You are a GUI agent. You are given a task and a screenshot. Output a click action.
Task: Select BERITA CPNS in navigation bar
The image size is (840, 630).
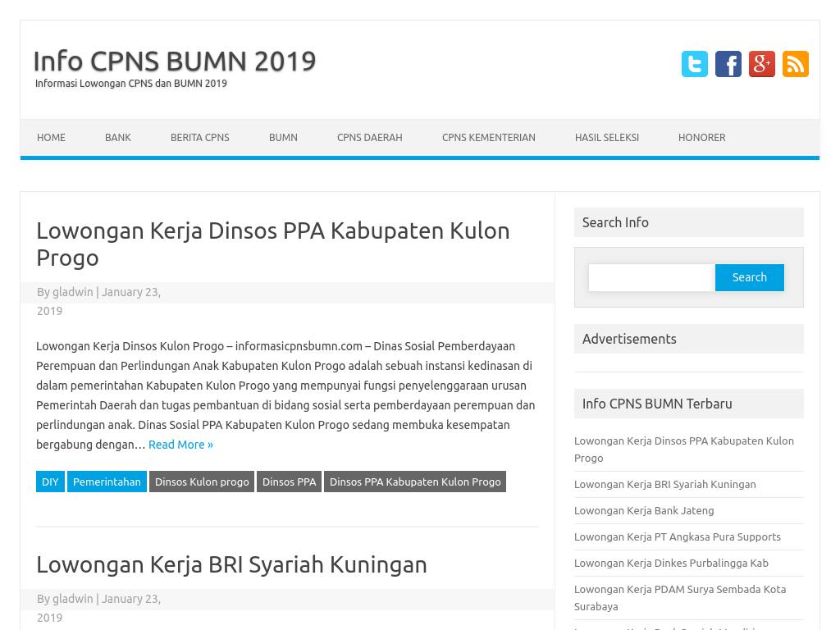point(199,138)
